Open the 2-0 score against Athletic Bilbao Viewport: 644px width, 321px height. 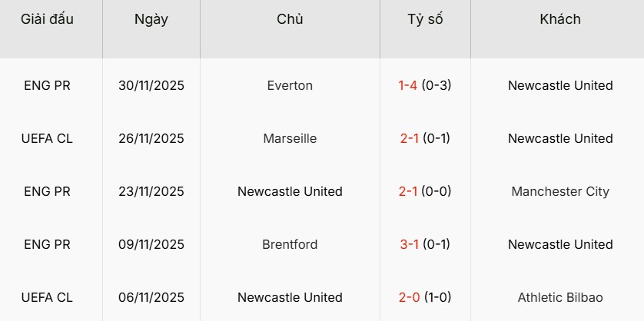click(x=409, y=297)
